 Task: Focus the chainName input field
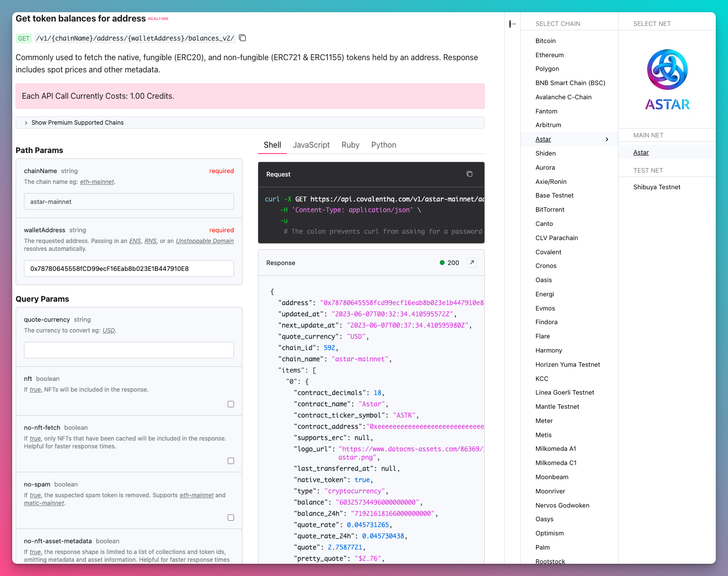point(129,201)
